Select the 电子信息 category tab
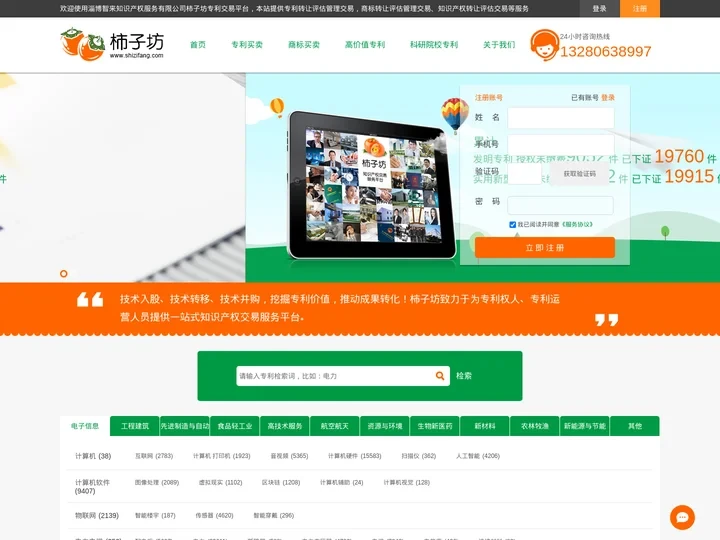Screen dimensions: 720x540 tap(85, 426)
